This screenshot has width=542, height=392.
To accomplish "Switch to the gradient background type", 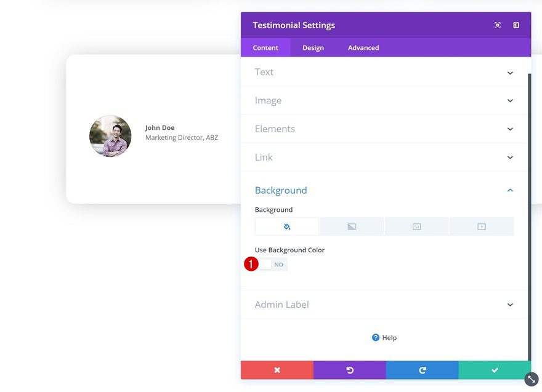I will [351, 226].
